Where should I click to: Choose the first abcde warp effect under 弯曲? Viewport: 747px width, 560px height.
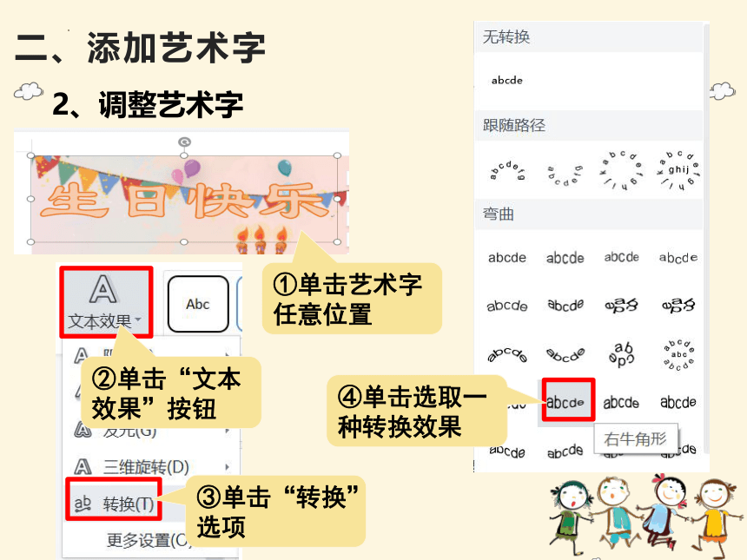pos(507,258)
